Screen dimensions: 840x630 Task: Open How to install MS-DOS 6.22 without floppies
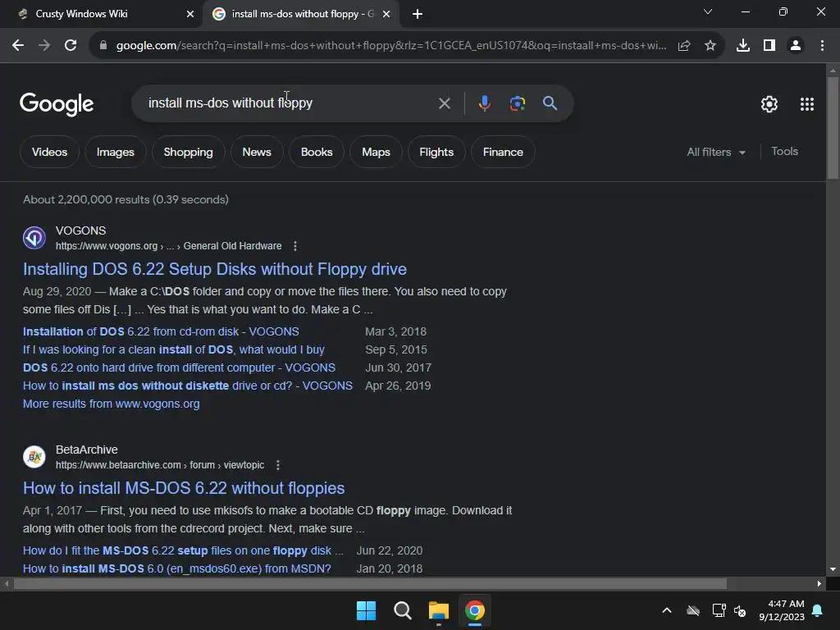(x=184, y=488)
